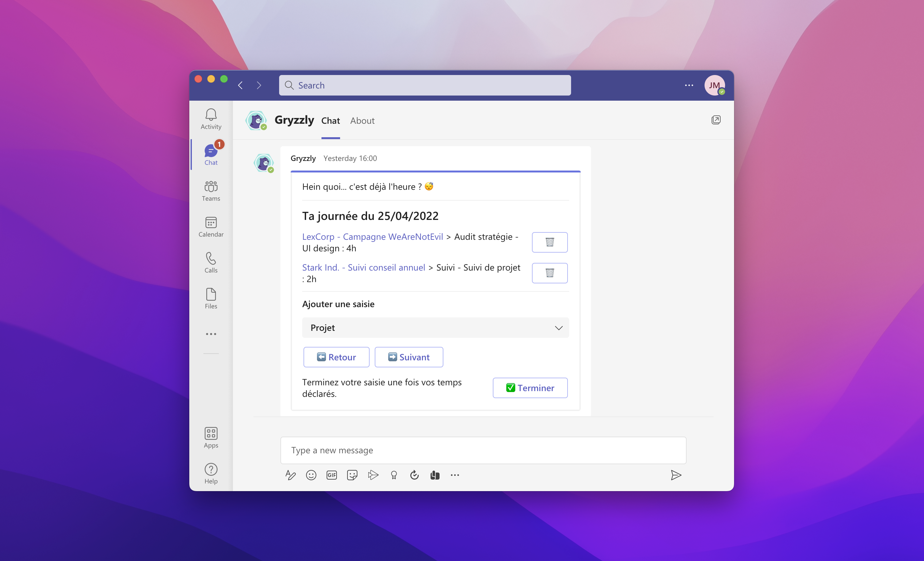Viewport: 924px width, 561px height.
Task: Open the Apps store
Action: point(211,438)
